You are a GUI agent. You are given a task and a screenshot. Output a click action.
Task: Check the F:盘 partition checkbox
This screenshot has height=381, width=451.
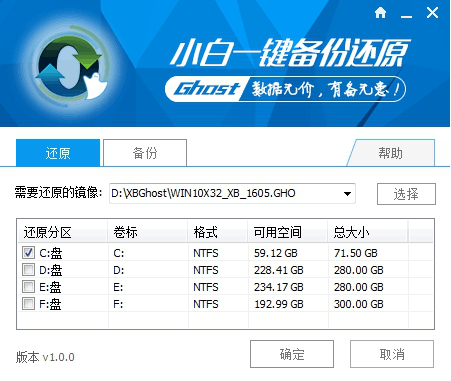pos(28,303)
